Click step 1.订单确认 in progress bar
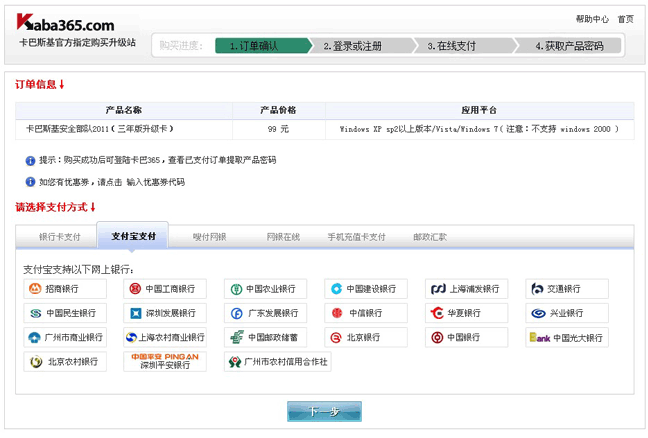The image size is (648, 438). pyautogui.click(x=262, y=45)
